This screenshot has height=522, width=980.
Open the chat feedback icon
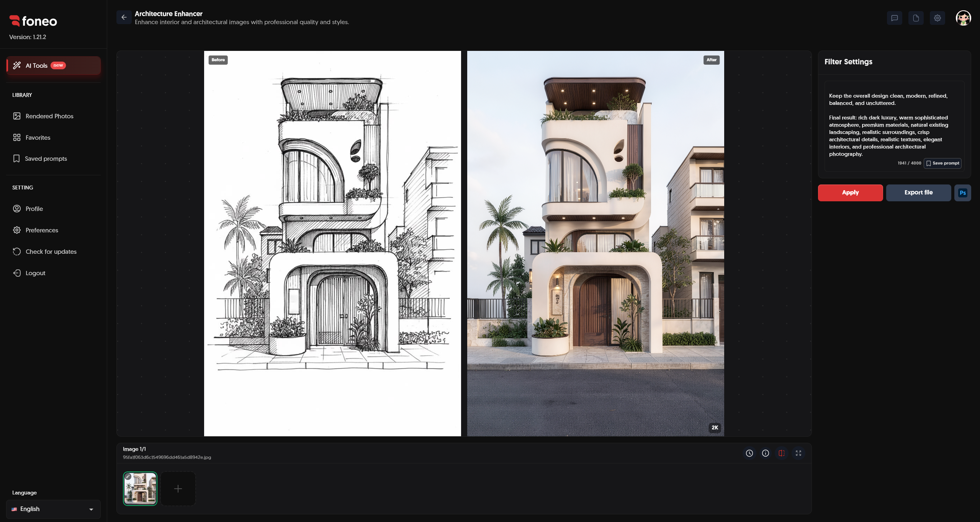click(895, 18)
